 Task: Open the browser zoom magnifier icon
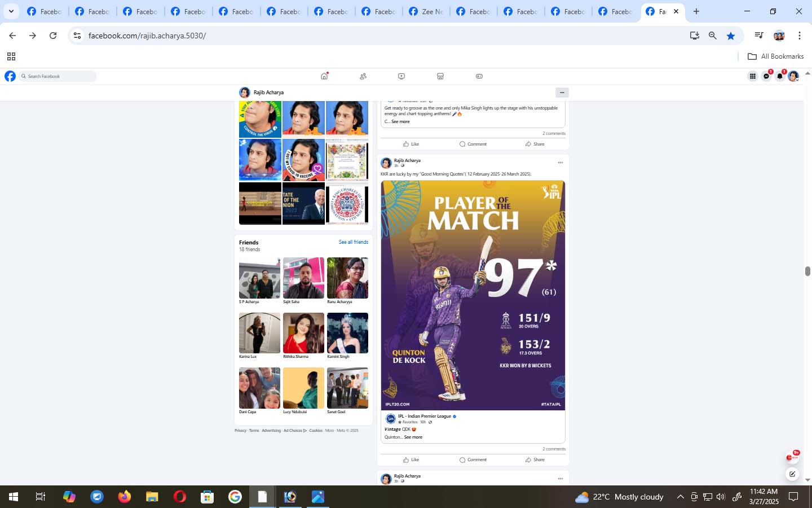[713, 36]
